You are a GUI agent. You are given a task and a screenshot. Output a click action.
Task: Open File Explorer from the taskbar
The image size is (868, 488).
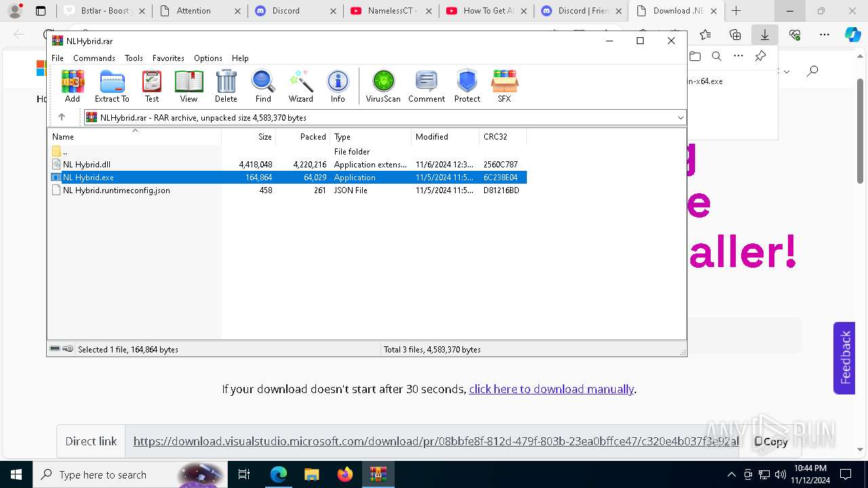coord(311,474)
